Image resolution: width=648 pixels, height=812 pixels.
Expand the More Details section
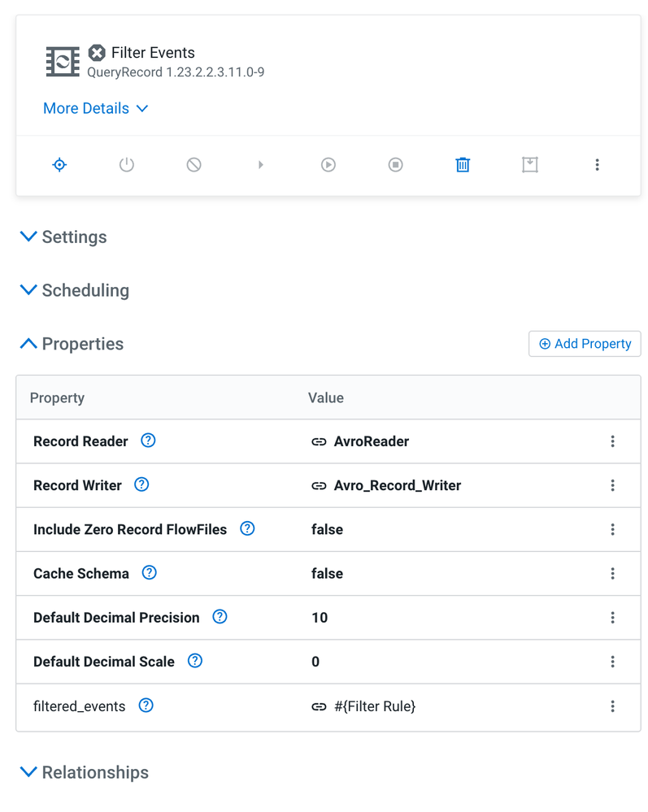pos(95,108)
